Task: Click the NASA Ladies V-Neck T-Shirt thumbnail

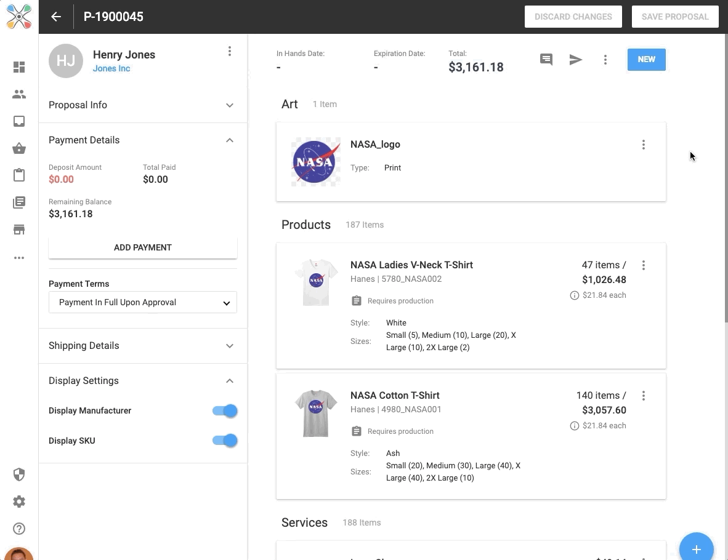Action: [316, 282]
